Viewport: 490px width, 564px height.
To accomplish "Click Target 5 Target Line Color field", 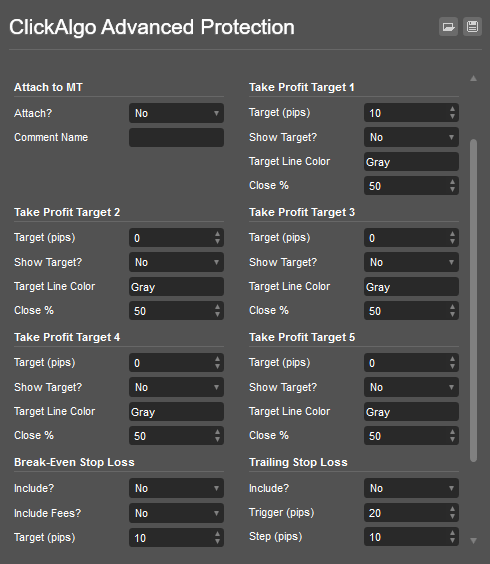I will [411, 412].
